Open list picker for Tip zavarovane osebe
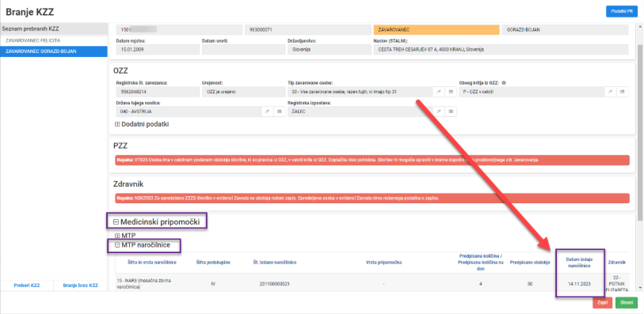The image size is (644, 314). 451,92
